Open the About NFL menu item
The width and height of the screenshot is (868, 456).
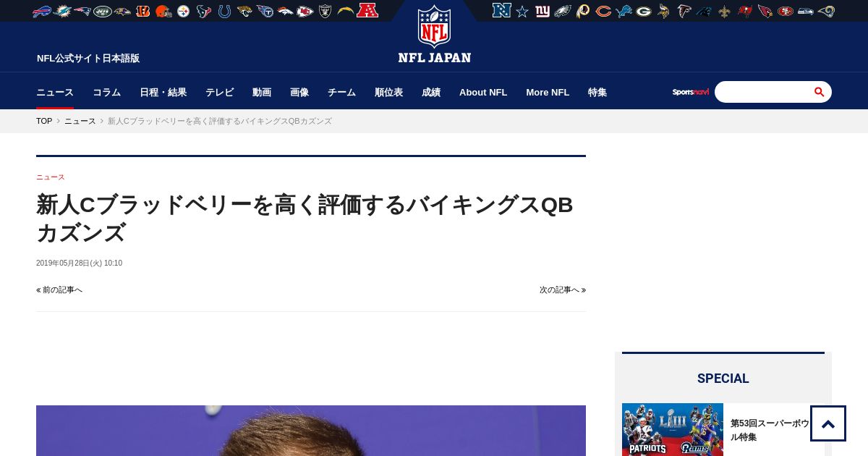(483, 92)
